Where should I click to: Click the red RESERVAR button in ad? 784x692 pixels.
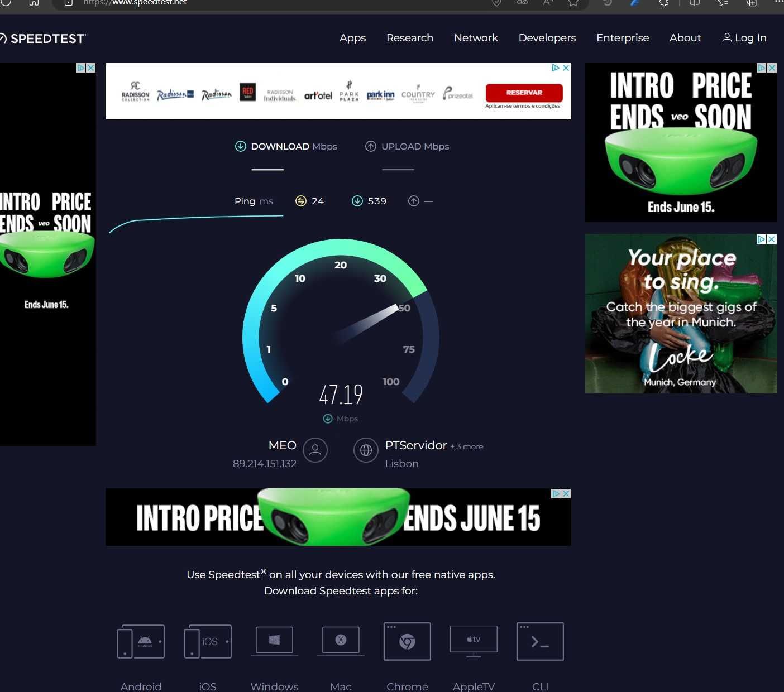pos(524,93)
